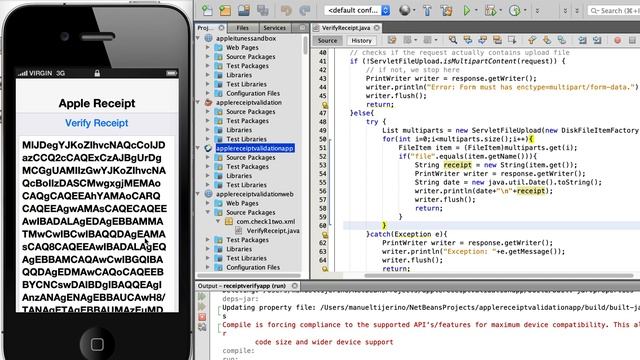Click the Undo arrow in main toolbar
Image resolution: width=640 pixels, height=360 pixels.
286,10
